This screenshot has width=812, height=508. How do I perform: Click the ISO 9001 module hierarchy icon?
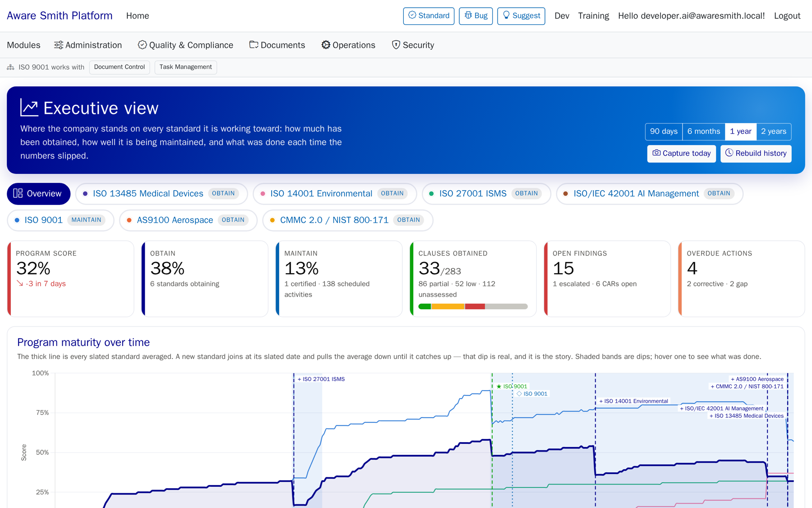(x=10, y=67)
